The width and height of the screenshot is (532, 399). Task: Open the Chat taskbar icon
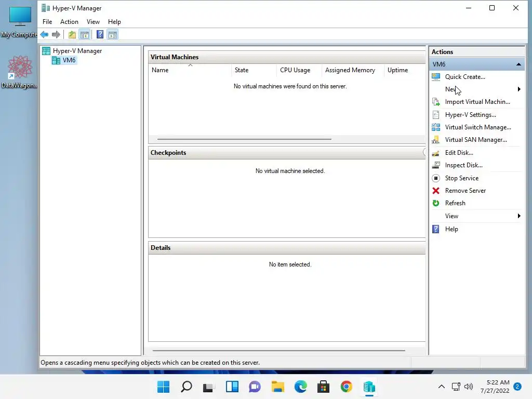255,387
